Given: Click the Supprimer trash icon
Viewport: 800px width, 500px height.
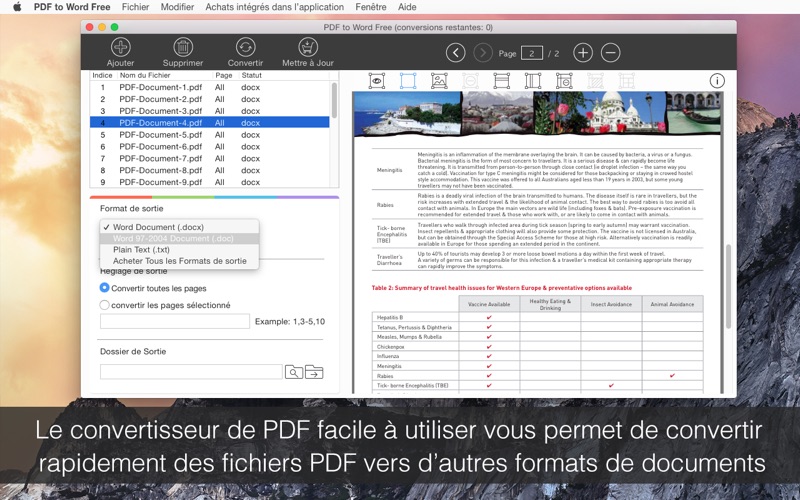Looking at the screenshot, I should point(183,47).
